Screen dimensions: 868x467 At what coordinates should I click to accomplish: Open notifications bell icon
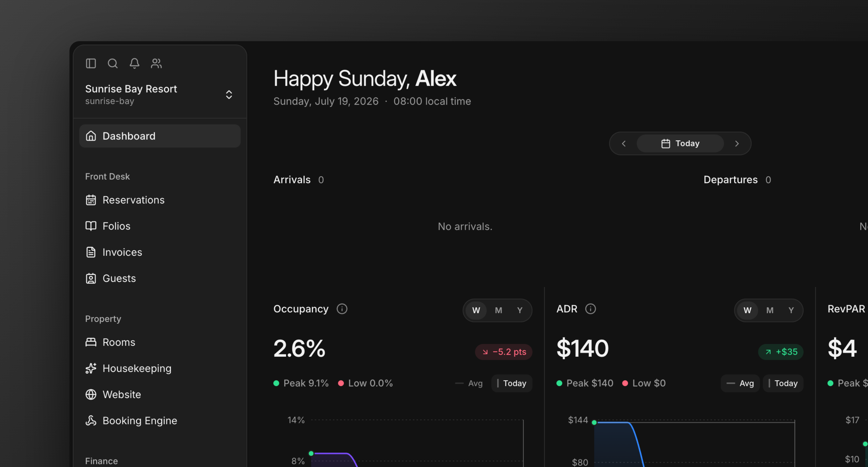pyautogui.click(x=135, y=63)
